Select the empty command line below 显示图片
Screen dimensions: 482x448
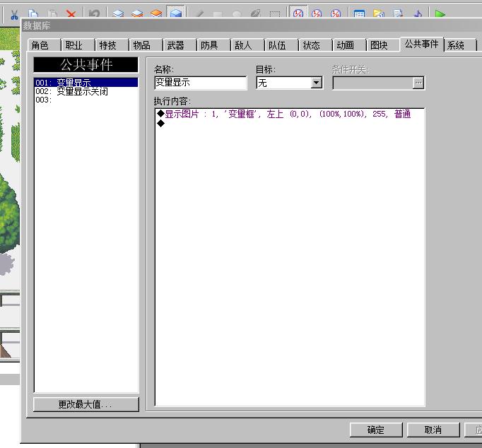290,124
